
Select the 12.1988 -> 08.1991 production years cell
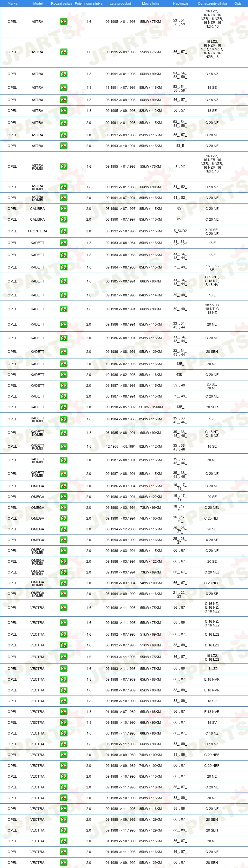click(x=120, y=446)
